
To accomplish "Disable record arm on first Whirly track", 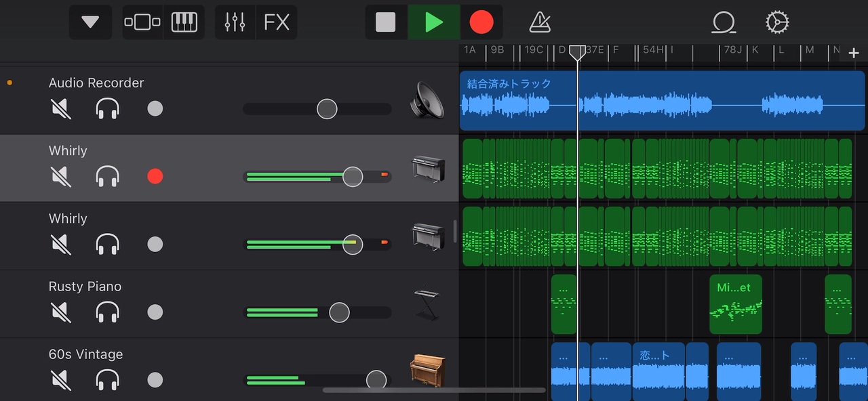I will click(x=155, y=176).
